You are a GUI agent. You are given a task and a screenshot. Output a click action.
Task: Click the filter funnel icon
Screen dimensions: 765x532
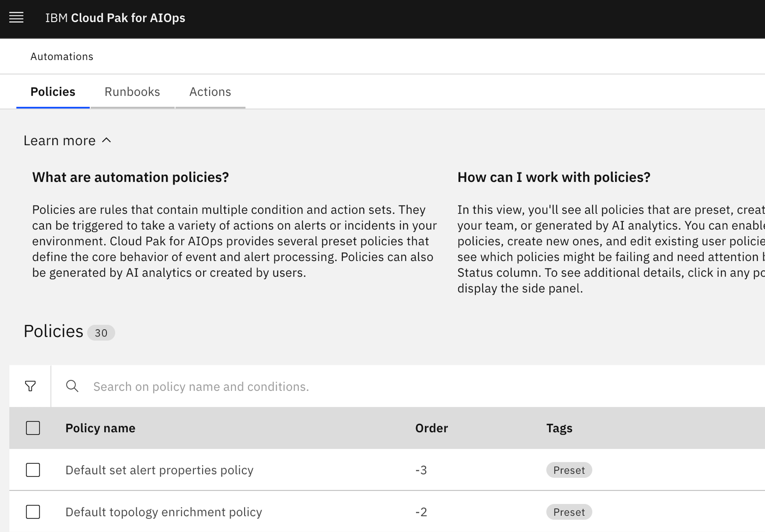30,386
